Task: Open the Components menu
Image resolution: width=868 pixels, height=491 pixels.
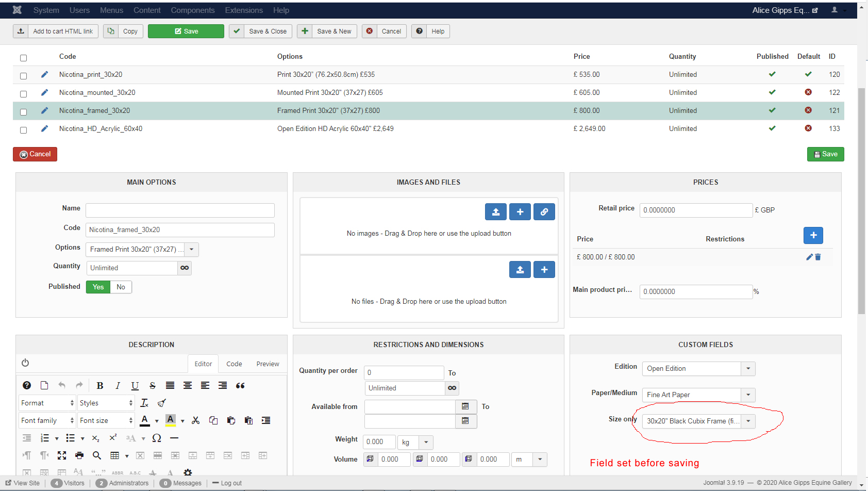Action: point(193,10)
